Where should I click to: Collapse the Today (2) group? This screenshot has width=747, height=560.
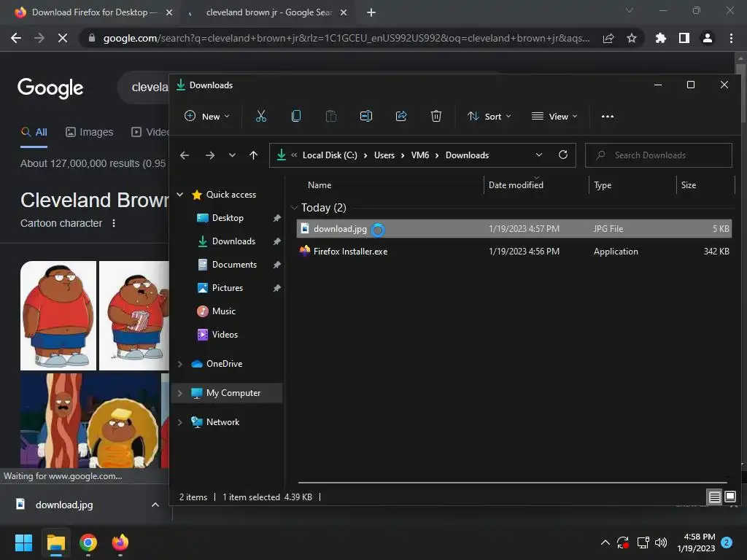click(294, 208)
